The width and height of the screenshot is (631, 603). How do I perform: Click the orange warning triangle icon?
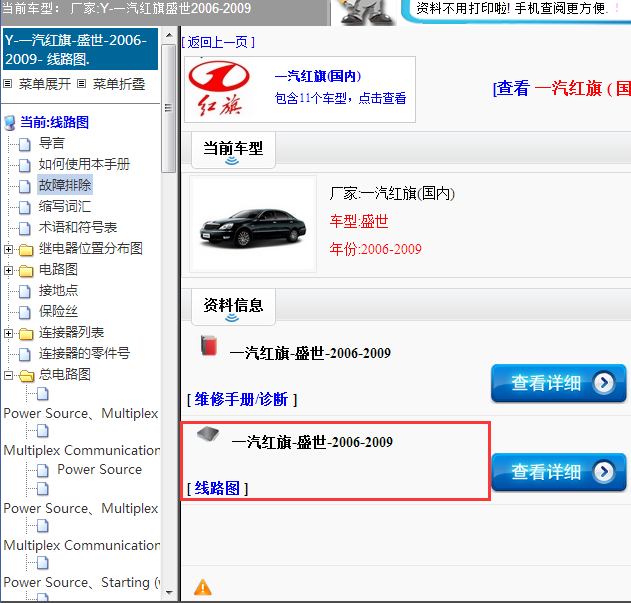coord(203,587)
